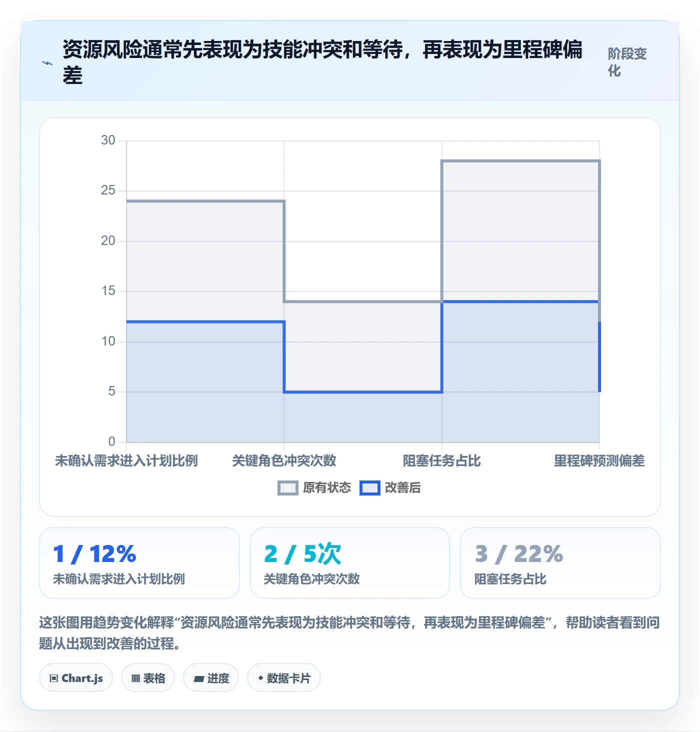Click y-axis value 25
Viewport: 700px width, 732px height.
108,190
